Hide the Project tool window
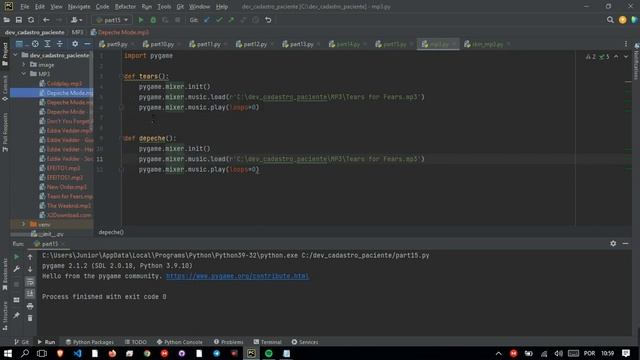 pyautogui.click(x=87, y=44)
